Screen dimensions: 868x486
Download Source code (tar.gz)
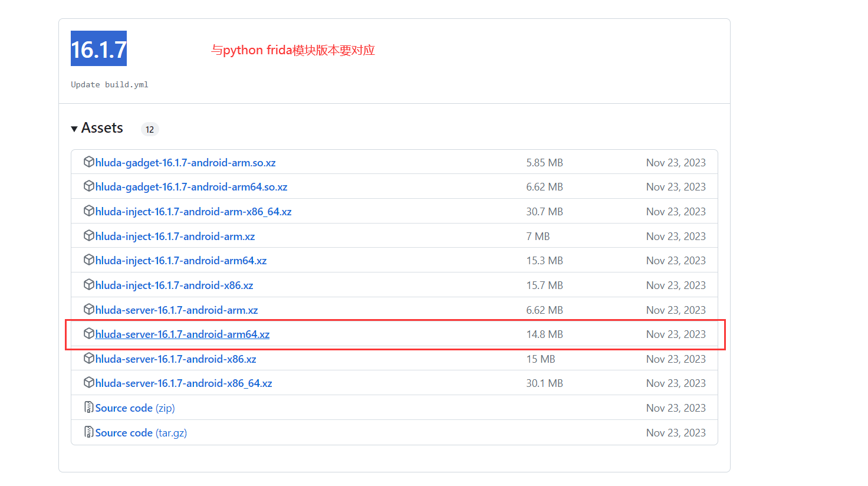click(x=142, y=433)
